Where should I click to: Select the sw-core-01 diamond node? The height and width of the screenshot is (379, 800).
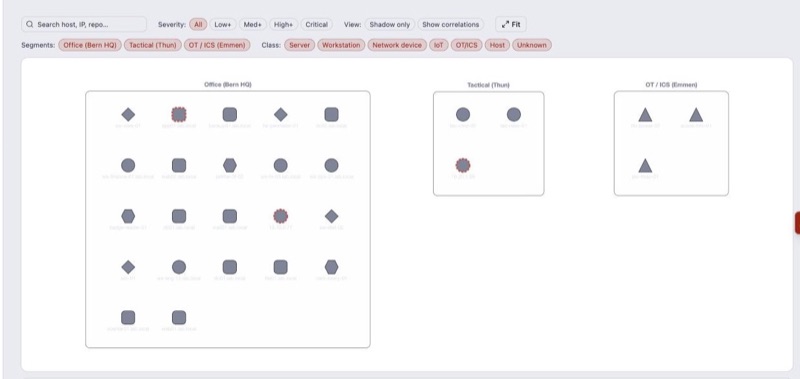coord(128,114)
